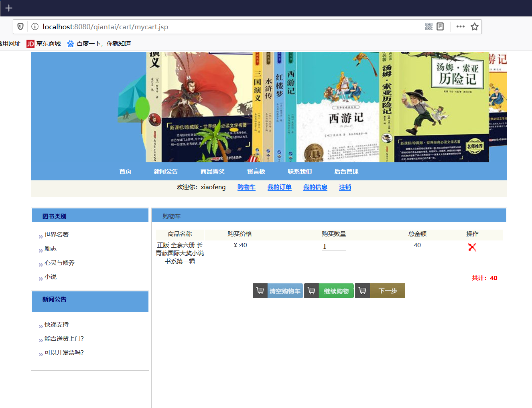Click the 常用网址 bookmarks folder

10,44
